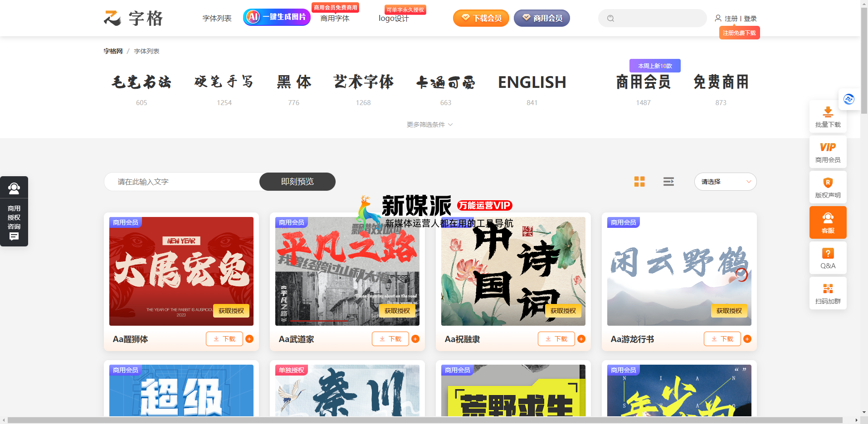Viewport: 868px width, 424px height.
Task: Open the 超级 blue font thumbnail
Action: pos(181,390)
